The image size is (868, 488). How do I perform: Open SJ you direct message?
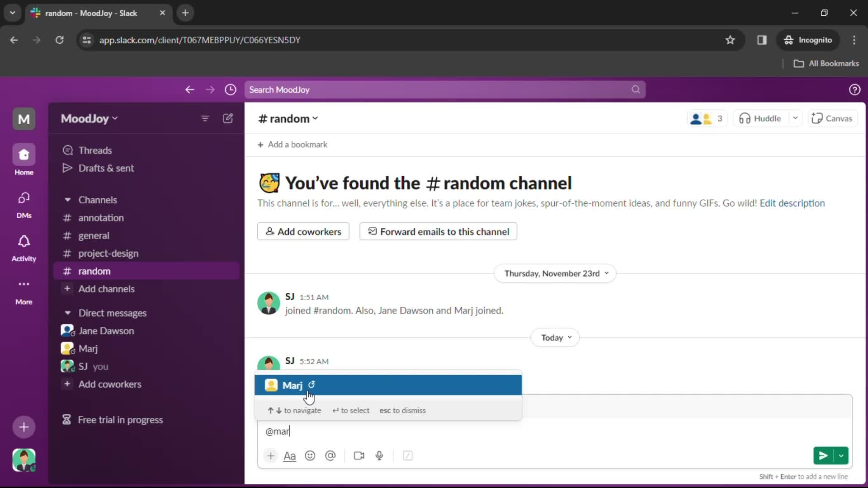[x=146, y=367]
